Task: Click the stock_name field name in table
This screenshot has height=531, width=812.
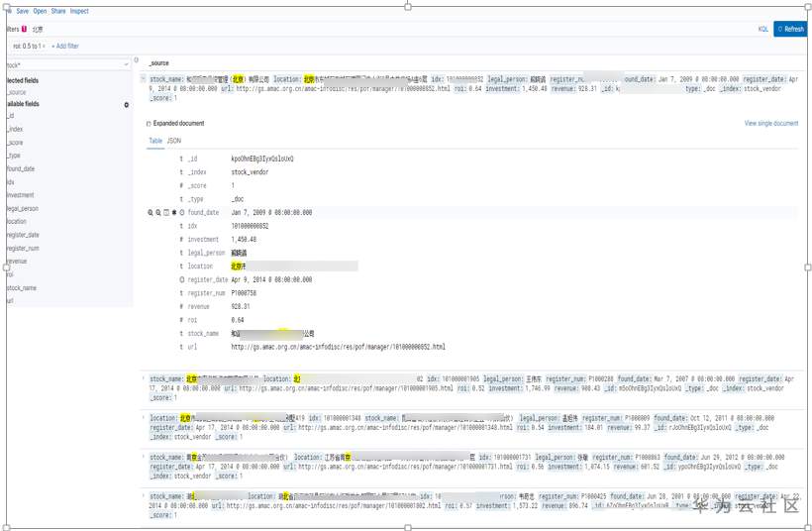Action: tap(203, 334)
